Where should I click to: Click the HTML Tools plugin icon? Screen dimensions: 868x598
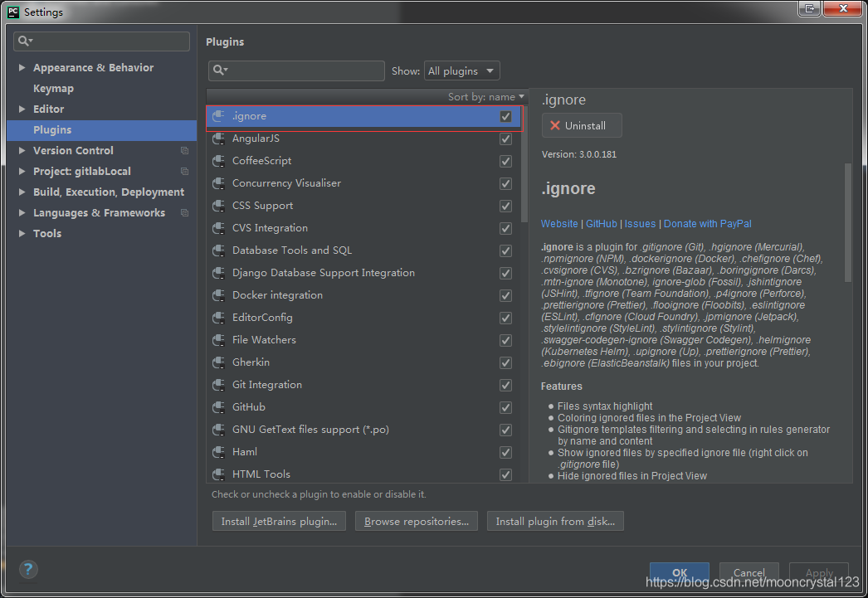click(x=219, y=474)
